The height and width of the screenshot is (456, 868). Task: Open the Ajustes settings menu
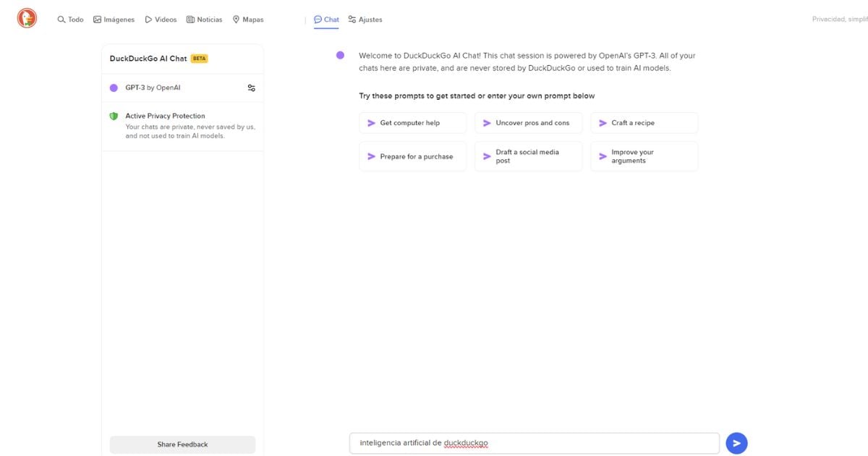[365, 20]
